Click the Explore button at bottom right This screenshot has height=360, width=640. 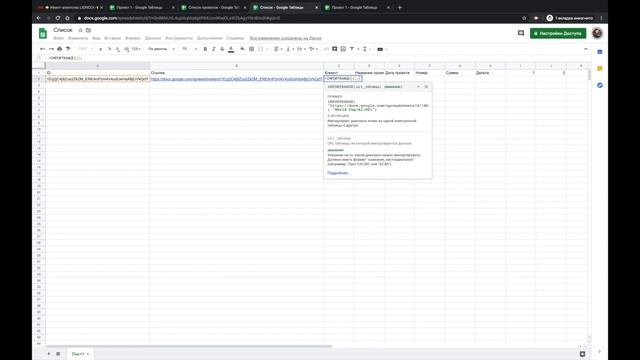[x=582, y=354]
